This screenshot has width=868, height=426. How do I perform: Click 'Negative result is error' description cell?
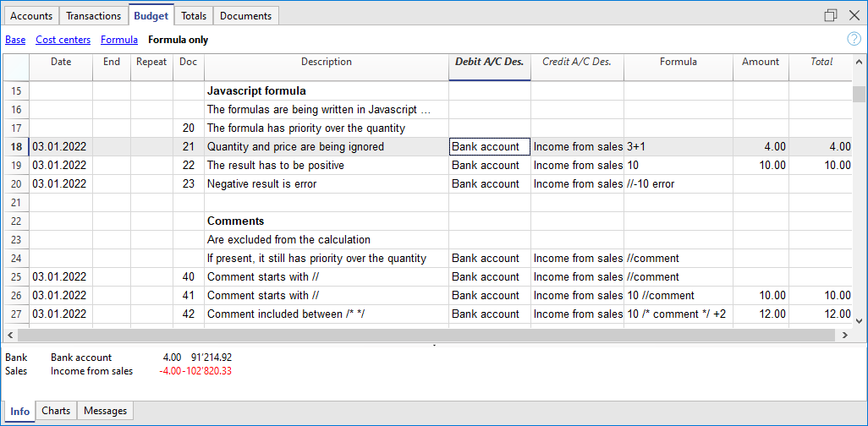tap(326, 183)
